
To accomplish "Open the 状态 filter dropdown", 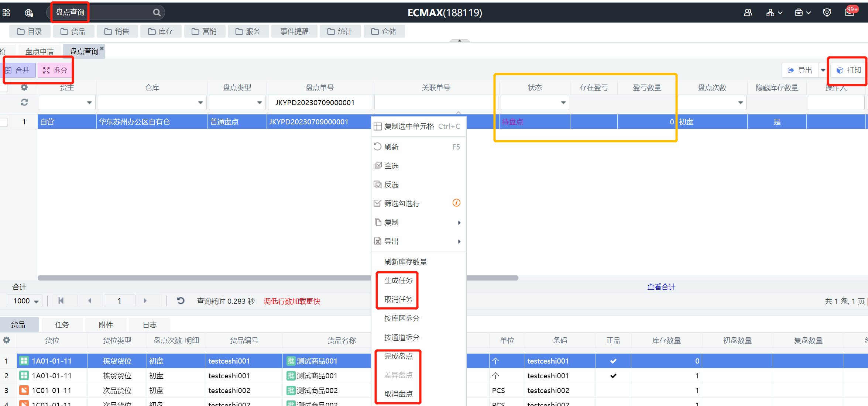I will click(x=563, y=103).
